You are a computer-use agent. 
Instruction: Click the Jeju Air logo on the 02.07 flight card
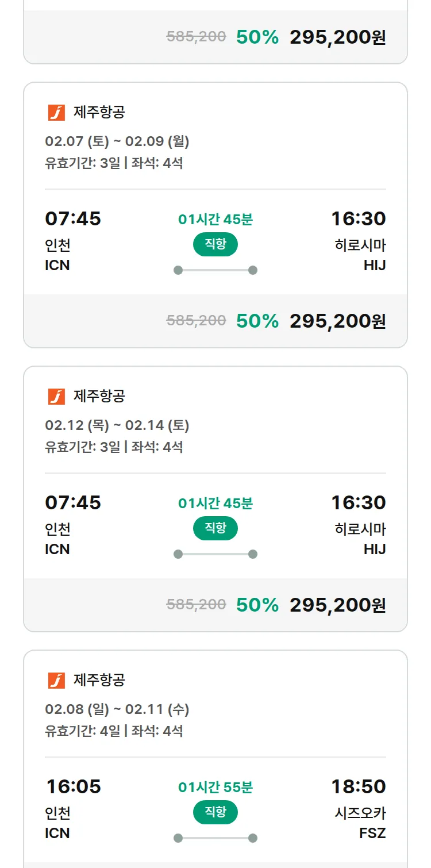56,113
